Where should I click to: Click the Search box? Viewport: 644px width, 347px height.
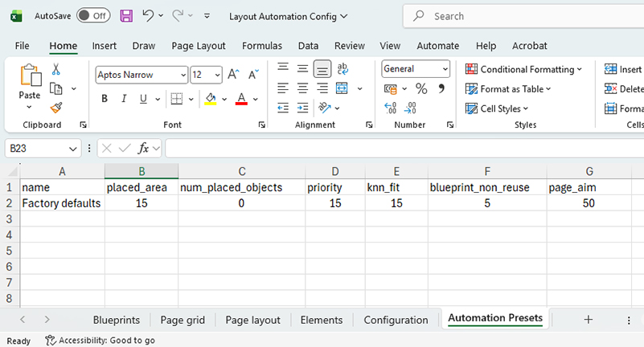[x=523, y=16]
